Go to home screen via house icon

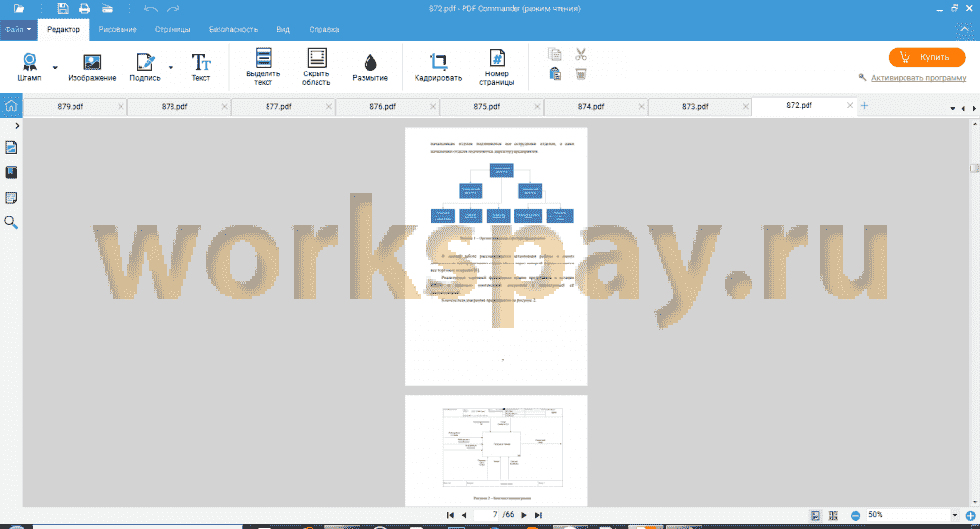[11, 106]
